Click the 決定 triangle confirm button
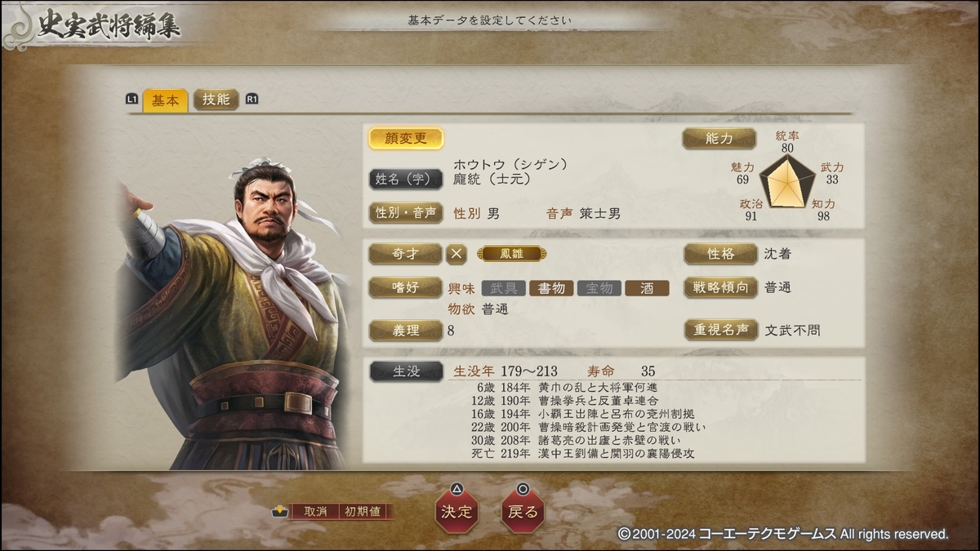The width and height of the screenshot is (980, 551). (x=457, y=511)
